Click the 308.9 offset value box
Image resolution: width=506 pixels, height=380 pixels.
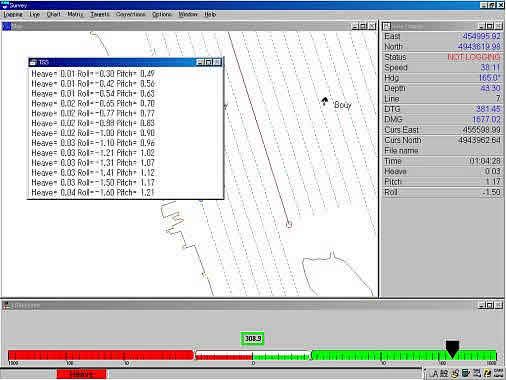tap(253, 339)
